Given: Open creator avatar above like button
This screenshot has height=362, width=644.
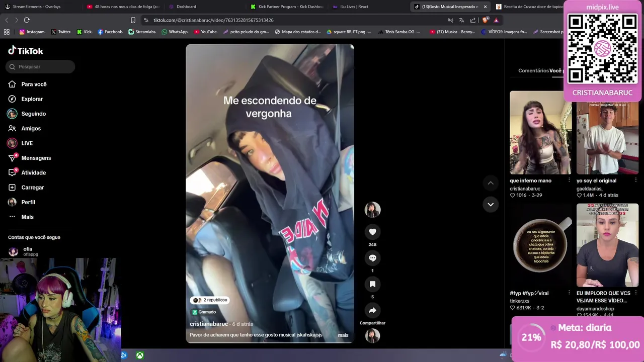Looking at the screenshot, I should point(372,210).
